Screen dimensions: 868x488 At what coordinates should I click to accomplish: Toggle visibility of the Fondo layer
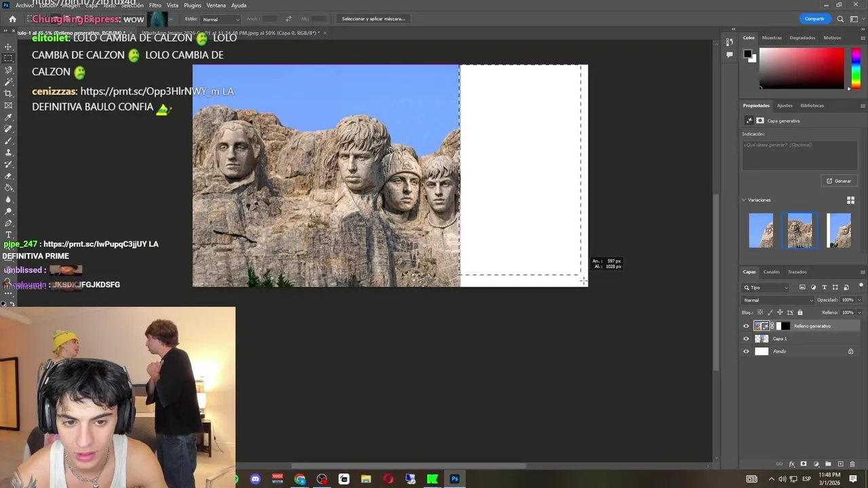[746, 351]
